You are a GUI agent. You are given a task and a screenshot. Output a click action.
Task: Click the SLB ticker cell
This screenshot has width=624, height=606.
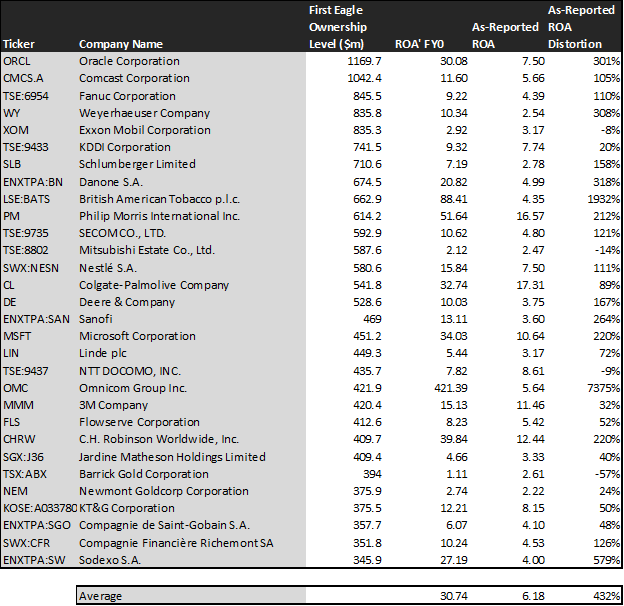12,164
